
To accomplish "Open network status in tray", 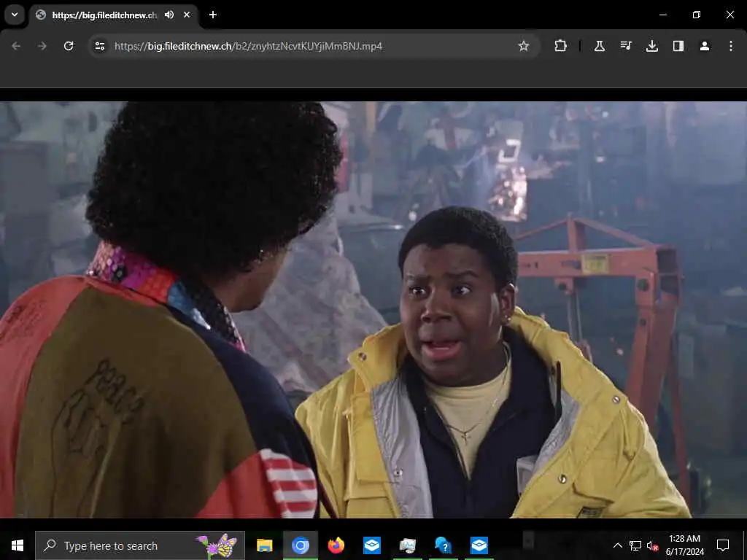I will coord(635,545).
